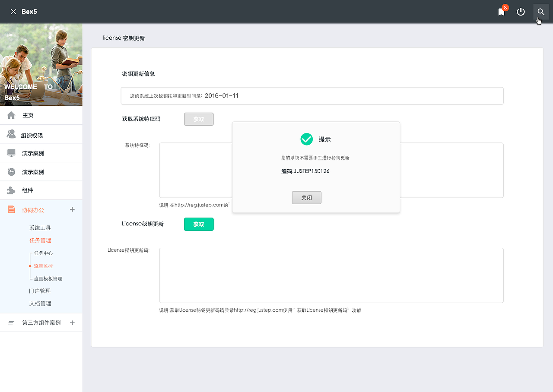Select 流量模板管理 in the tree

click(48, 279)
